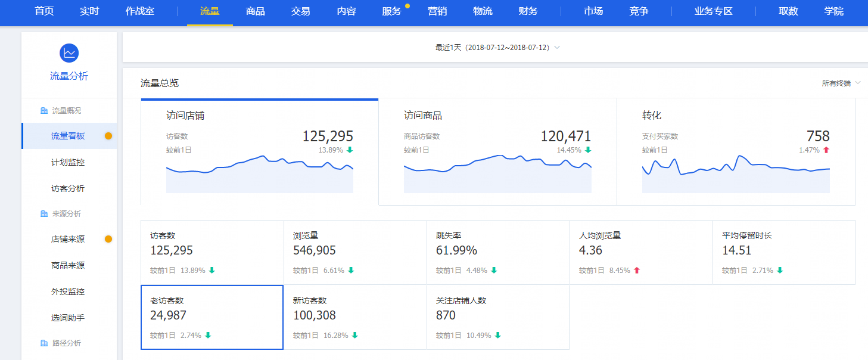Select the 新访客数 metric card
868x360 pixels.
click(354, 317)
